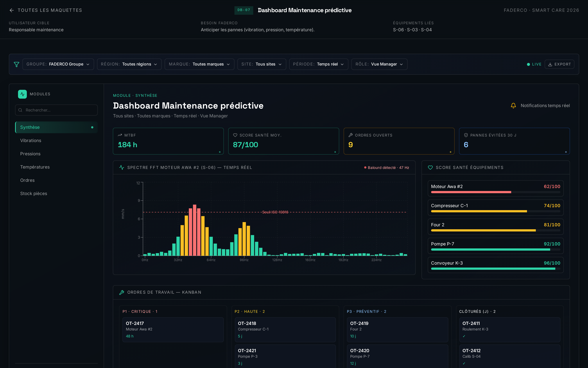Image resolution: width=588 pixels, height=368 pixels.
Task: Click the Convoyeur K-3 health score row
Action: pyautogui.click(x=496, y=265)
